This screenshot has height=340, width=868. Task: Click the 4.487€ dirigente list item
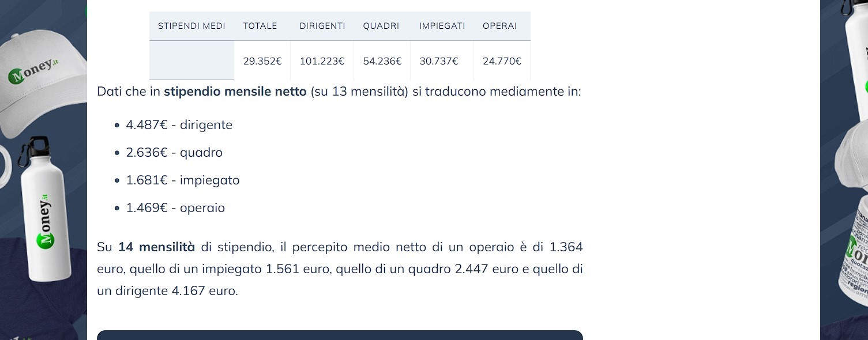179,125
